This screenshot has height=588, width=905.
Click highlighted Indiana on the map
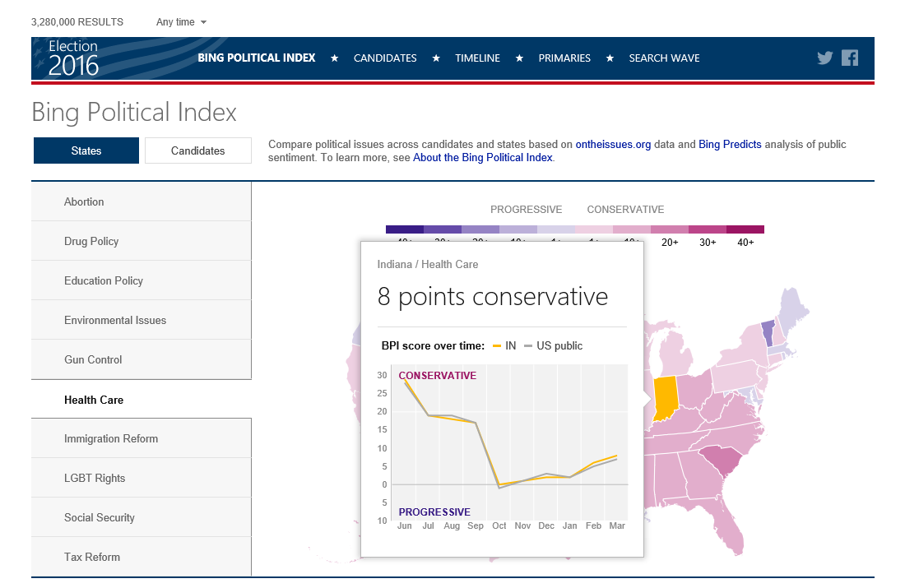pyautogui.click(x=665, y=397)
